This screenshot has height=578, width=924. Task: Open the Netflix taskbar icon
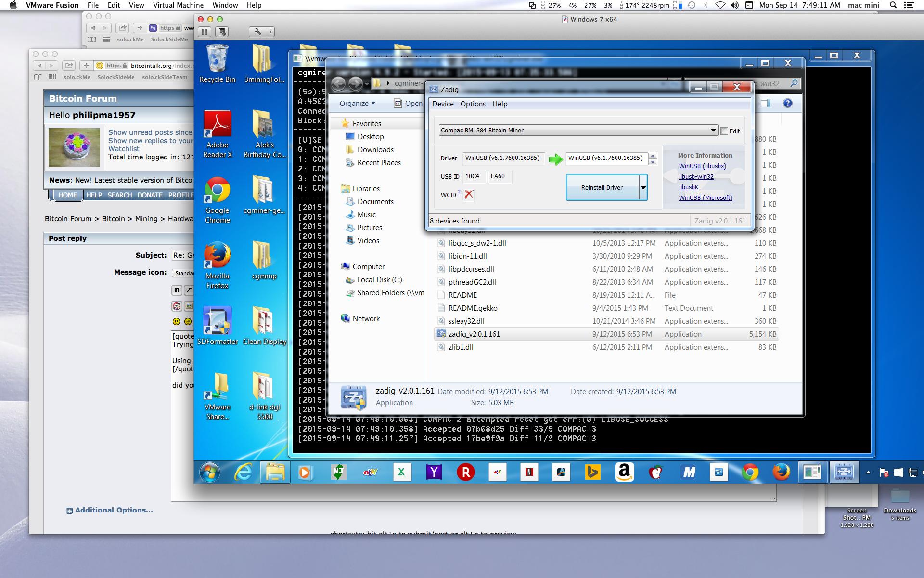click(529, 473)
